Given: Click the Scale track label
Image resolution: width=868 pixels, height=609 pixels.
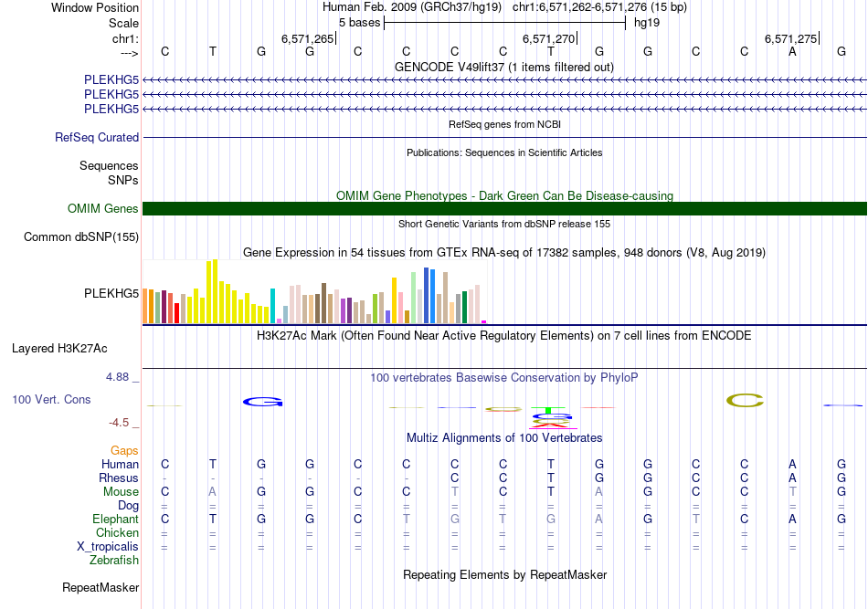Looking at the screenshot, I should pos(123,23).
